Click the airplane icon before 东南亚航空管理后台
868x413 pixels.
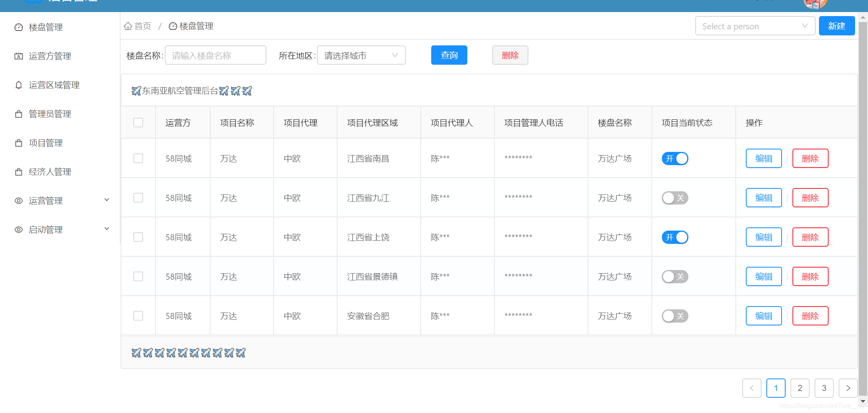[x=136, y=90]
